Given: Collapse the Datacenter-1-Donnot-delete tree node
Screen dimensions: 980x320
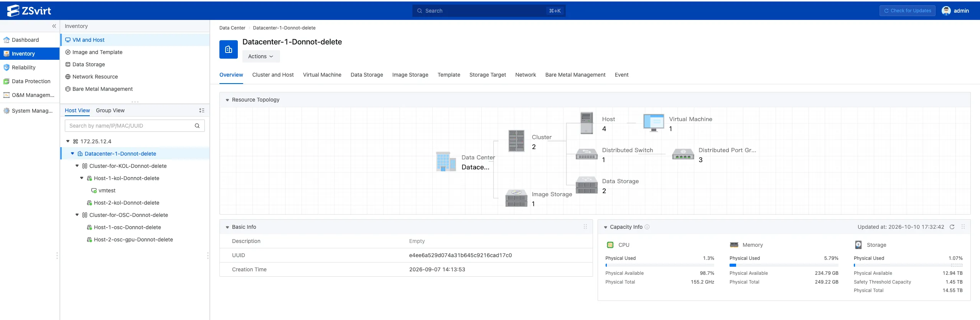Looking at the screenshot, I should click(x=72, y=154).
